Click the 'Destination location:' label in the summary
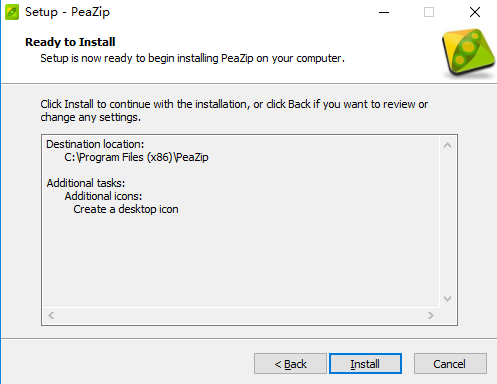497x384 pixels. pos(95,144)
